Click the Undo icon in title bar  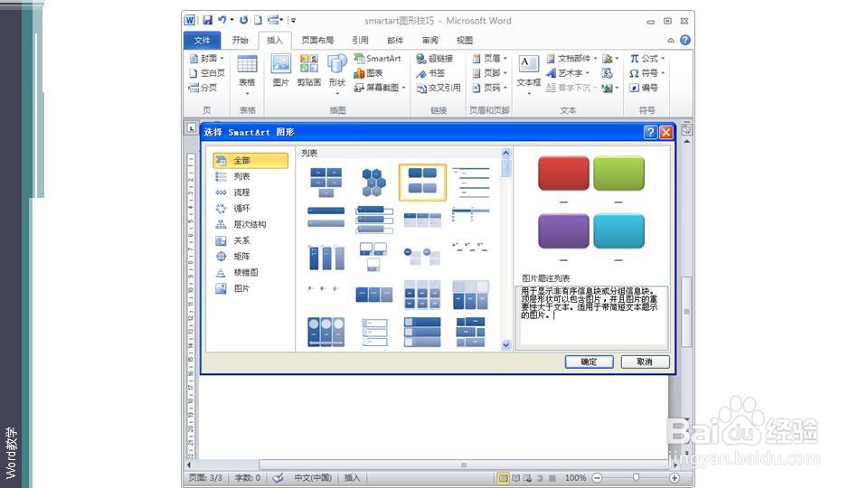coord(222,20)
